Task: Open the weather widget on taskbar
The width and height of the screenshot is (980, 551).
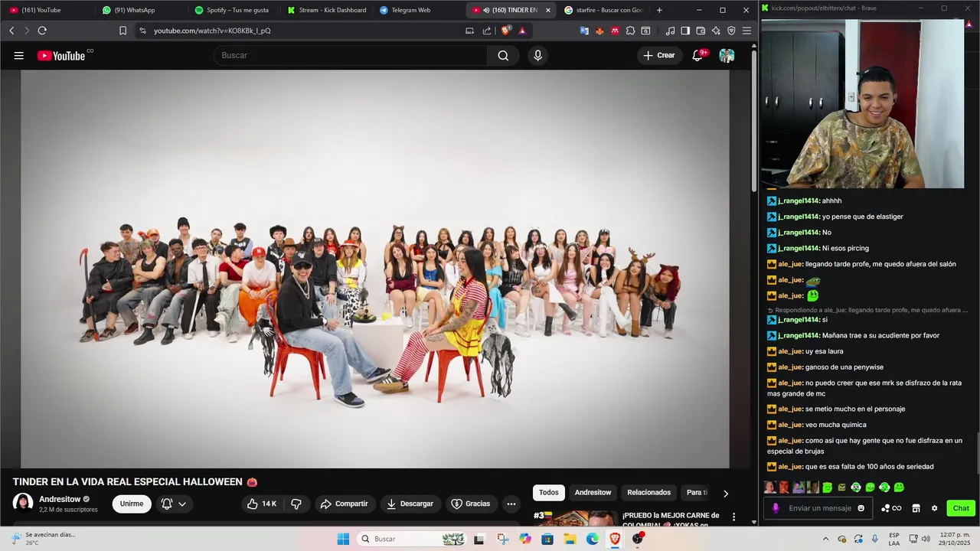Action: click(42, 539)
